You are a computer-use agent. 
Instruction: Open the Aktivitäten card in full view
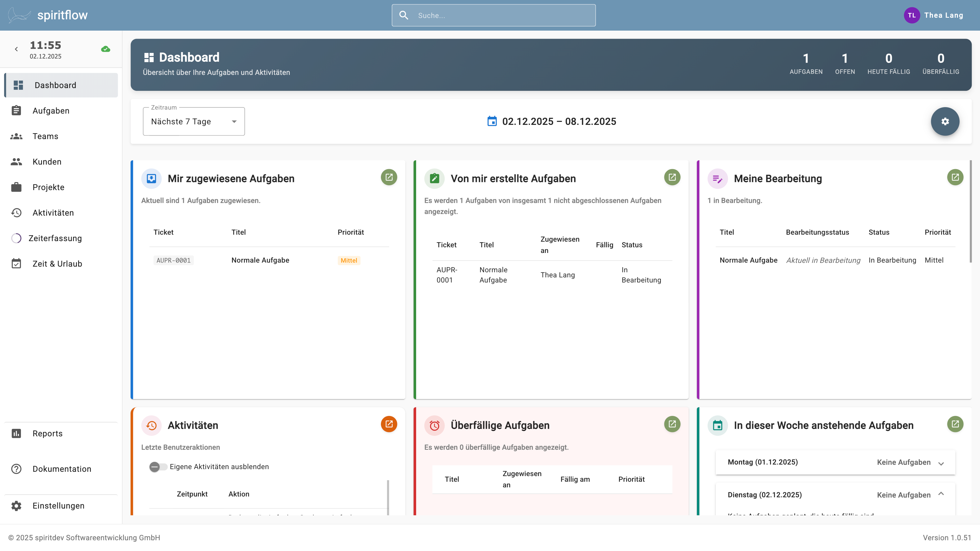[x=389, y=424]
